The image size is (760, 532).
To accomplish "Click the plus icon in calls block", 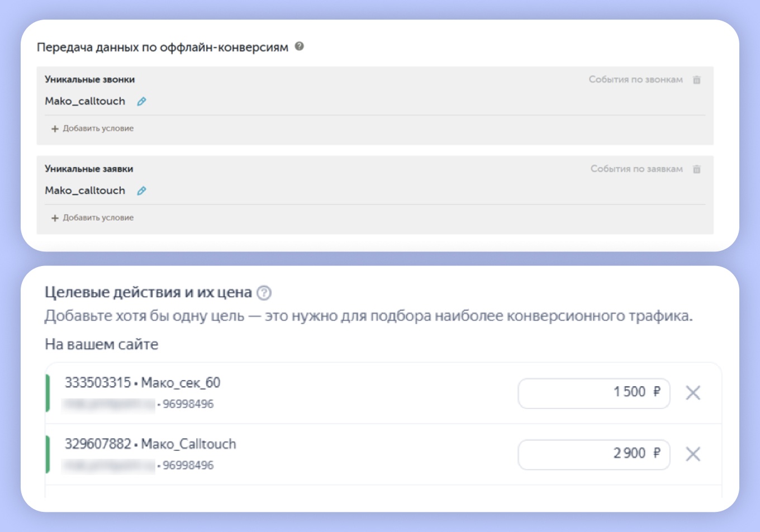I will [x=55, y=129].
